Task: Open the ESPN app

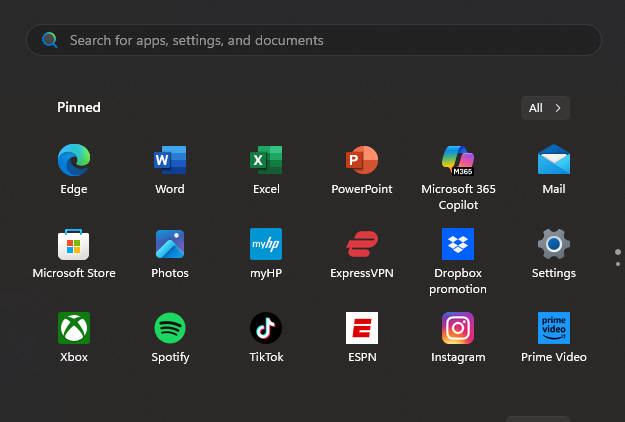Action: pos(362,338)
